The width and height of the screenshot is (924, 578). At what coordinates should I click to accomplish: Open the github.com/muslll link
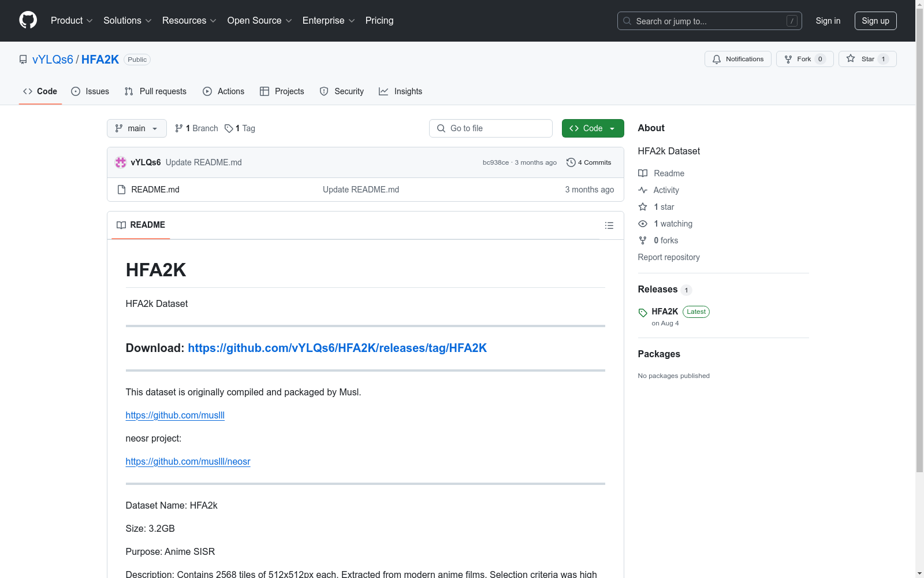tap(175, 415)
